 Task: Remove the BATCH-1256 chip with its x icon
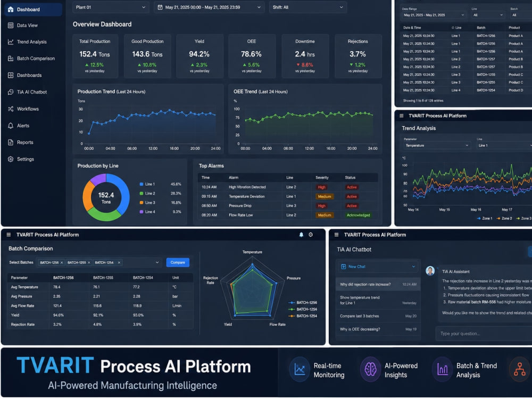pos(62,263)
